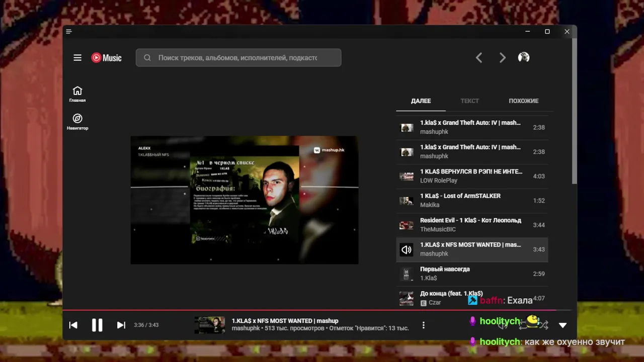
Task: Click the 1:52 duration in queue
Action: (539, 201)
